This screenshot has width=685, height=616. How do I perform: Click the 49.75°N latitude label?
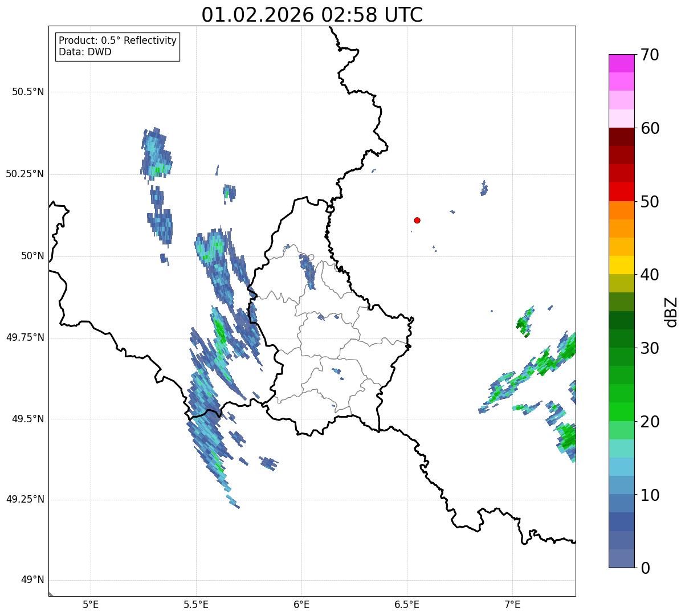pos(25,338)
